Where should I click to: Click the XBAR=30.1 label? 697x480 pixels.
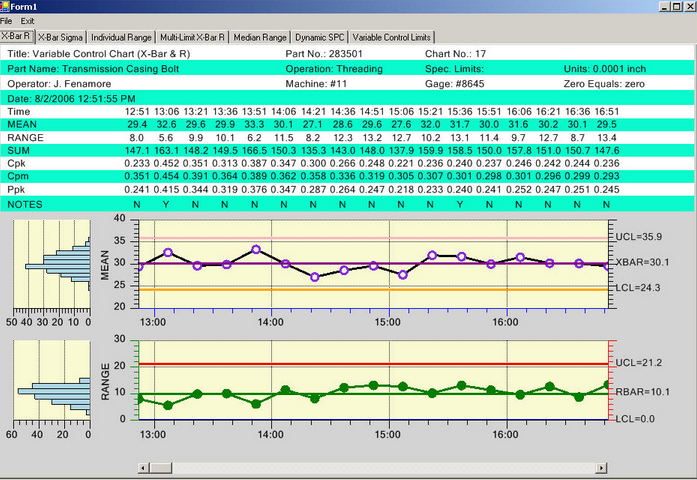[642, 262]
